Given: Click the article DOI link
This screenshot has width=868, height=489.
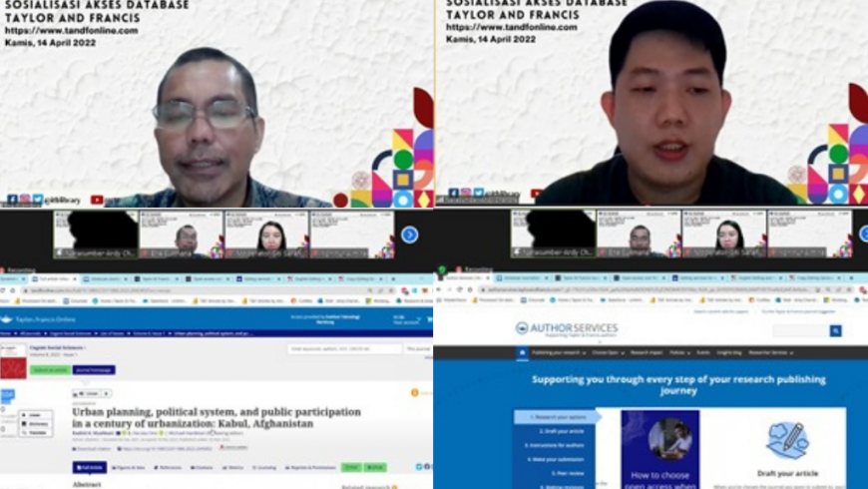Looking at the screenshot, I should (x=165, y=449).
